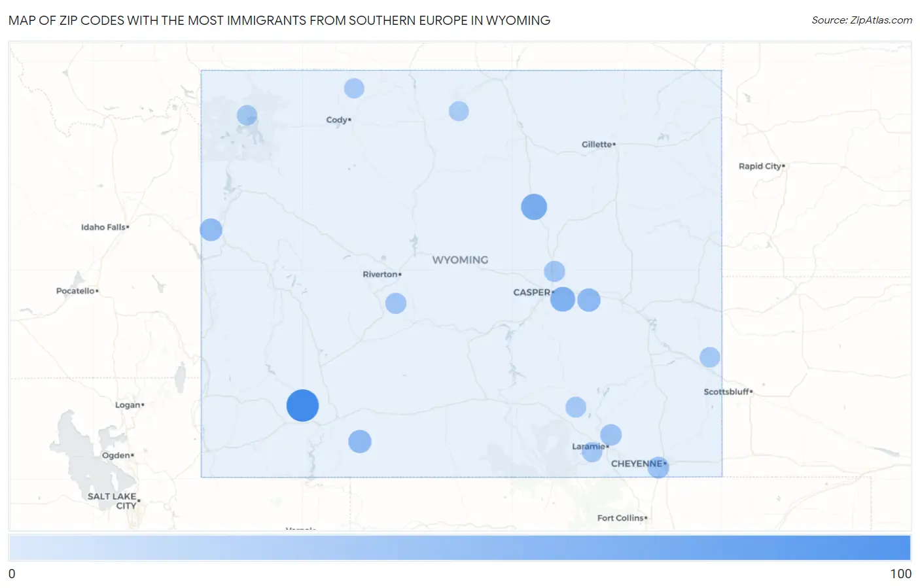Screen dimensions: 920x588
Task: Click the bubble at Cheyenne
Action: (658, 467)
